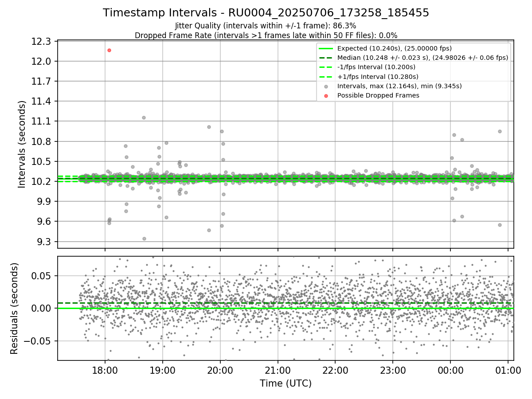
Task: Click the 'Residuals (seconds)' y-axis label
Action: [x=14, y=308]
